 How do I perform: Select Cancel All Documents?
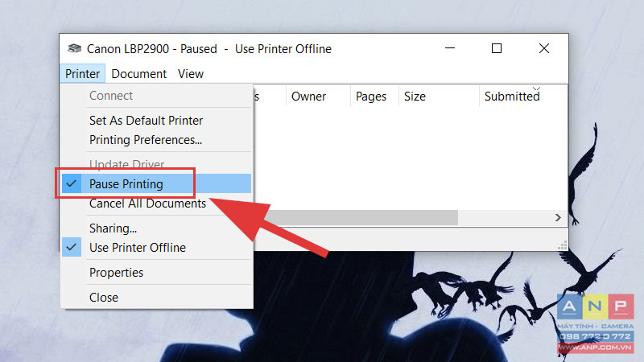[x=156, y=204]
